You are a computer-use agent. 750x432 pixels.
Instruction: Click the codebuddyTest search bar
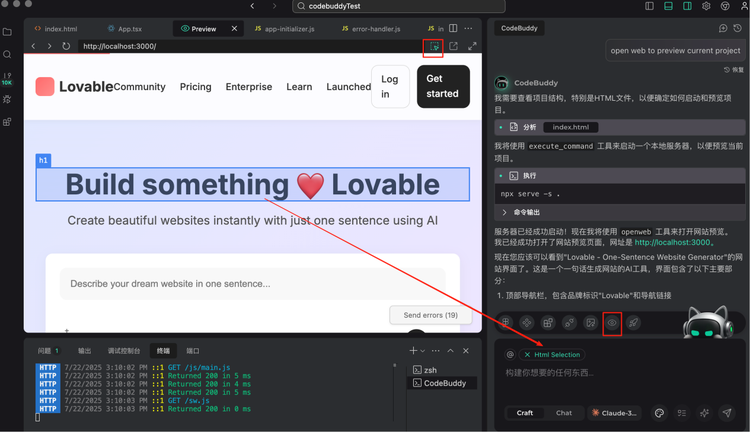[x=398, y=6]
